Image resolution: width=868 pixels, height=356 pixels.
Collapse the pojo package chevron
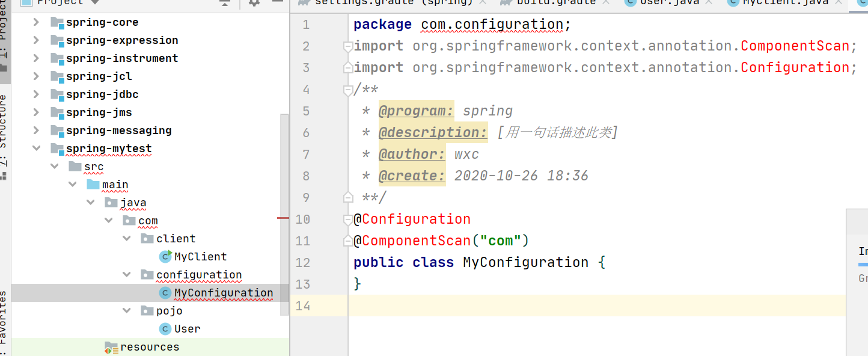(x=127, y=311)
